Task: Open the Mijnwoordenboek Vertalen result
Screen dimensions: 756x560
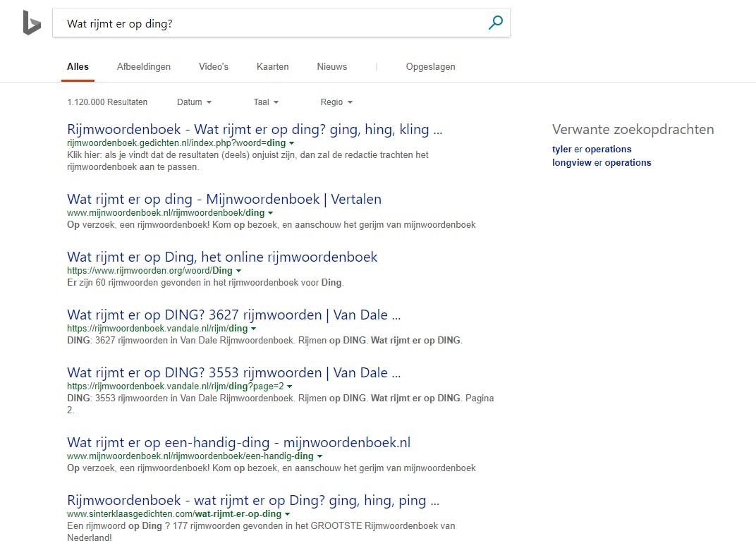Action: (x=224, y=199)
